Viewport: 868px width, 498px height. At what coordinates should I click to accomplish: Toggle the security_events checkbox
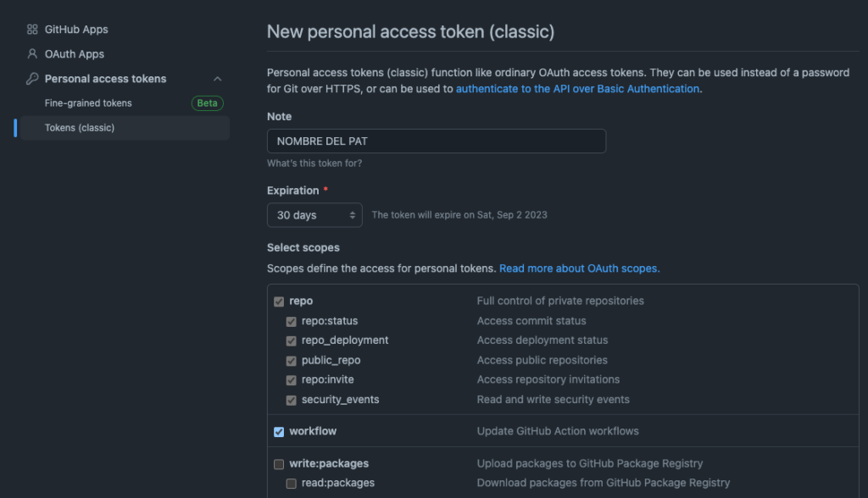tap(292, 400)
